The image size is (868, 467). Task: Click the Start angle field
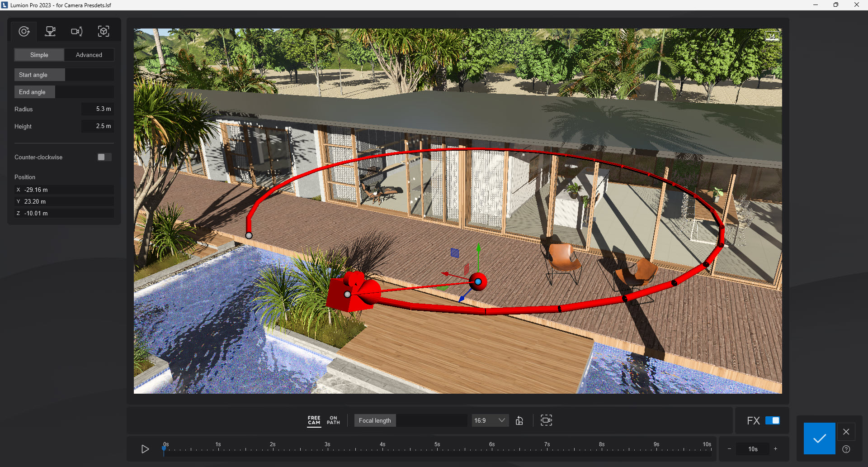[39, 75]
